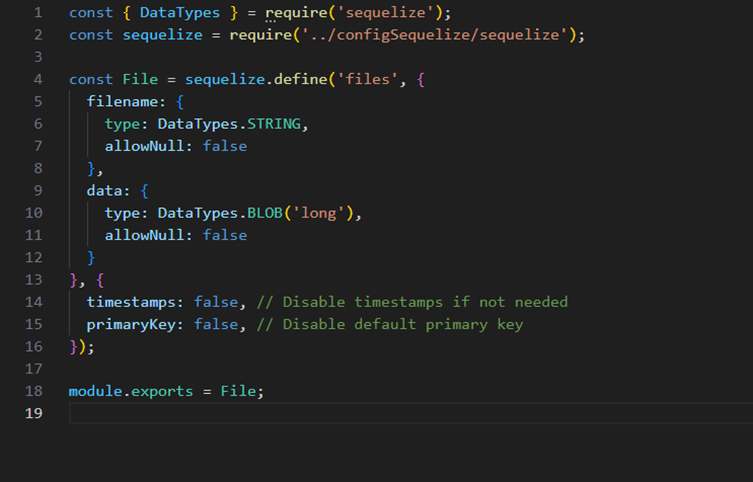Image resolution: width=753 pixels, height=482 pixels.
Task: Click the timestamps option on line 14
Action: pos(131,302)
